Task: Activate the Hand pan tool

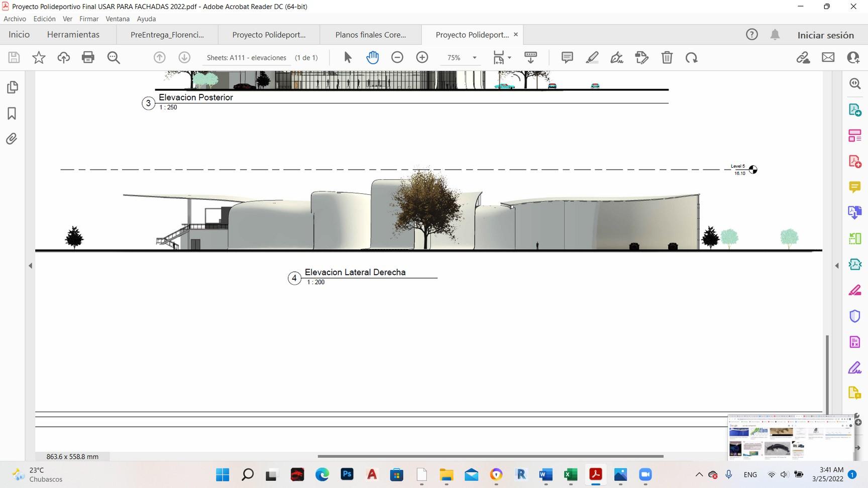Action: point(372,58)
